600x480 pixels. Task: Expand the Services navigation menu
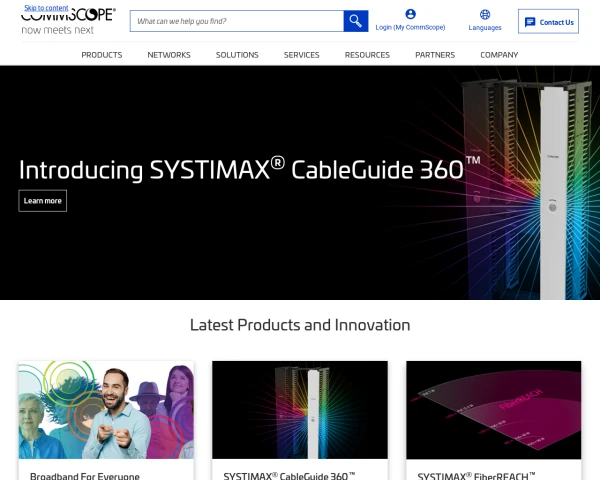(x=301, y=55)
